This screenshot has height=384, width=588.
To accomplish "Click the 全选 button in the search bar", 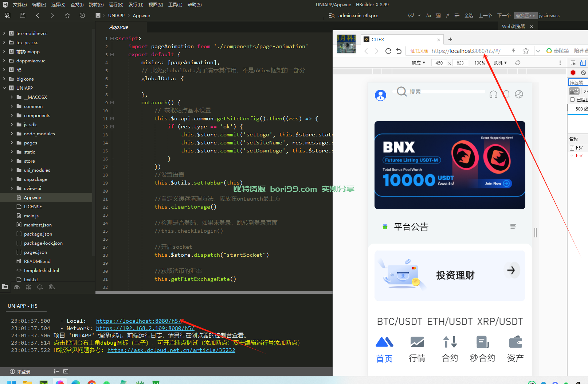I will click(x=469, y=15).
